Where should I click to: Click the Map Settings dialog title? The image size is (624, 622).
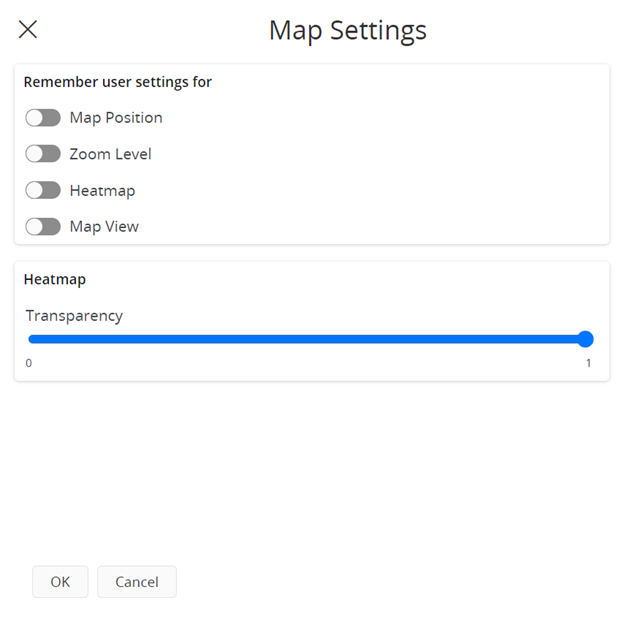point(347,30)
